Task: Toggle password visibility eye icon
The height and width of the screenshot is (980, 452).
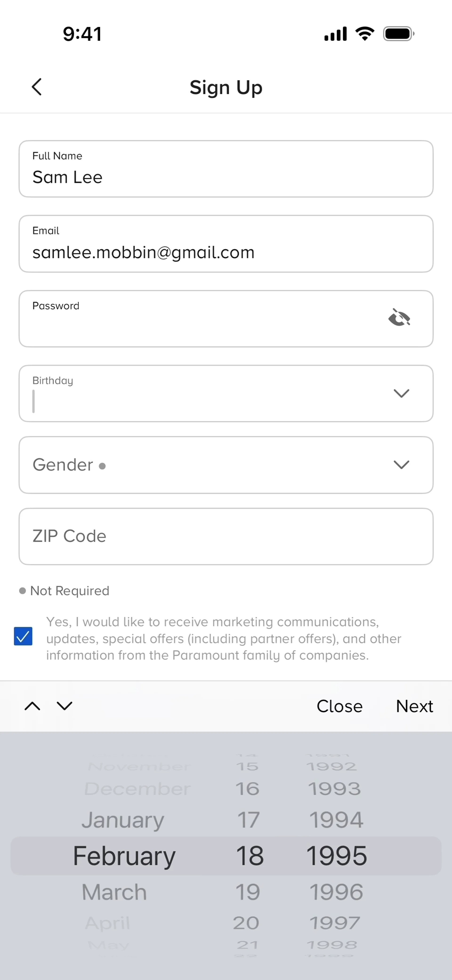Action: click(x=399, y=318)
